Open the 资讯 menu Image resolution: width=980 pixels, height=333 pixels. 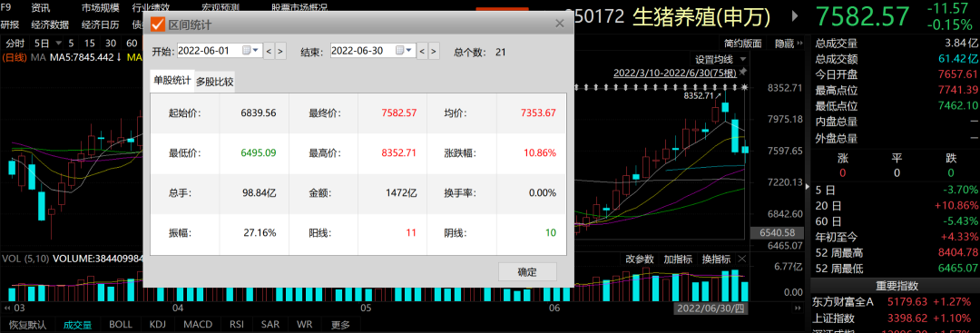[41, 8]
